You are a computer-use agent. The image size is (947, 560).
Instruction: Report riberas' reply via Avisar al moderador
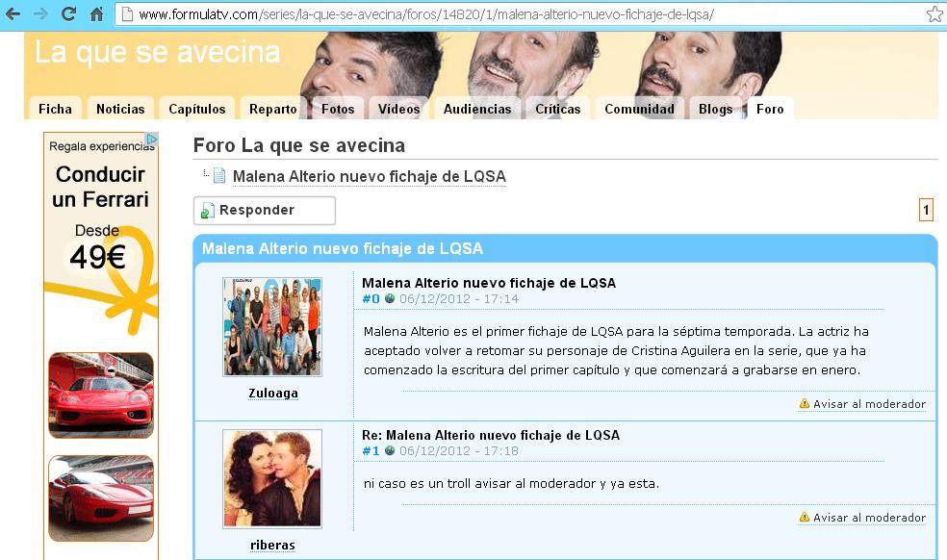pos(862,518)
